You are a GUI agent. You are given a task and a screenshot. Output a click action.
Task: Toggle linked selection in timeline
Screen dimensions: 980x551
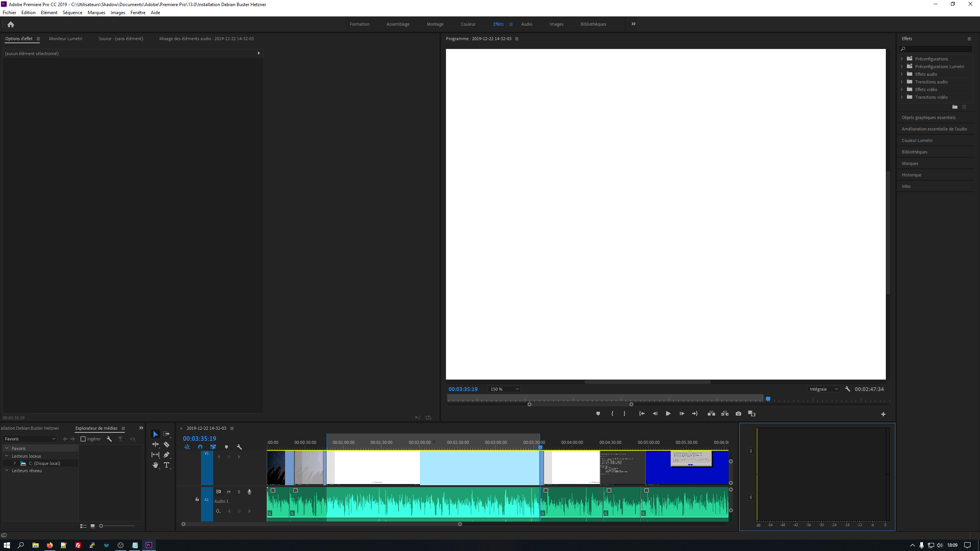click(x=213, y=447)
